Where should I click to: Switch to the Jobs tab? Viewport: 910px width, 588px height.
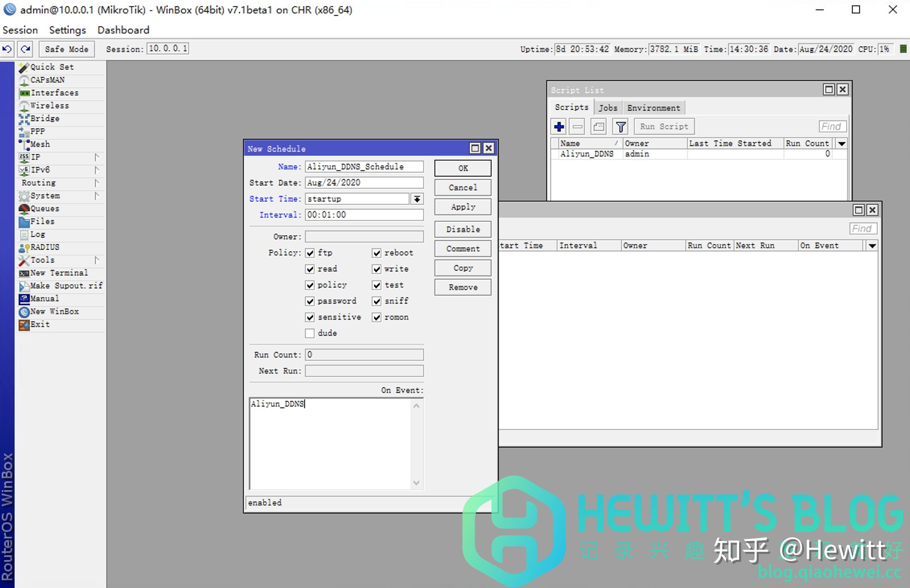tap(608, 108)
